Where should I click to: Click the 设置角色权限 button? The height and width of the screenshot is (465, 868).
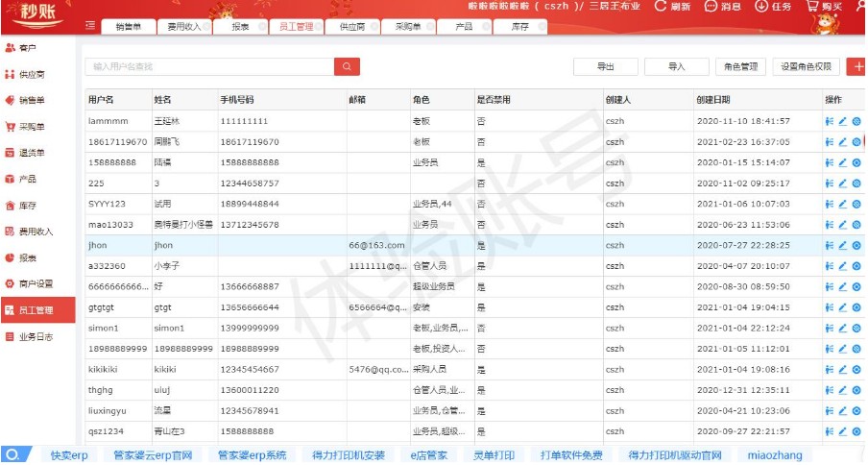[807, 66]
